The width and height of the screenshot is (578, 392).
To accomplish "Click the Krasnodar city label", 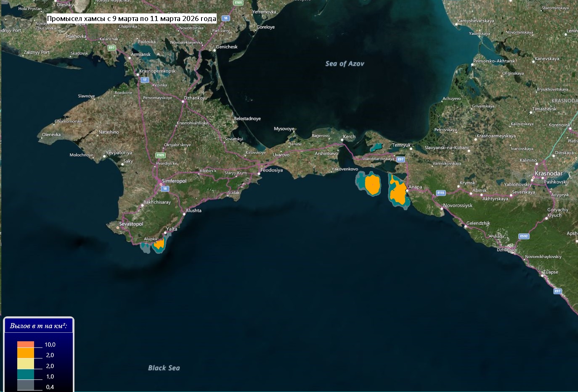I will [x=548, y=174].
